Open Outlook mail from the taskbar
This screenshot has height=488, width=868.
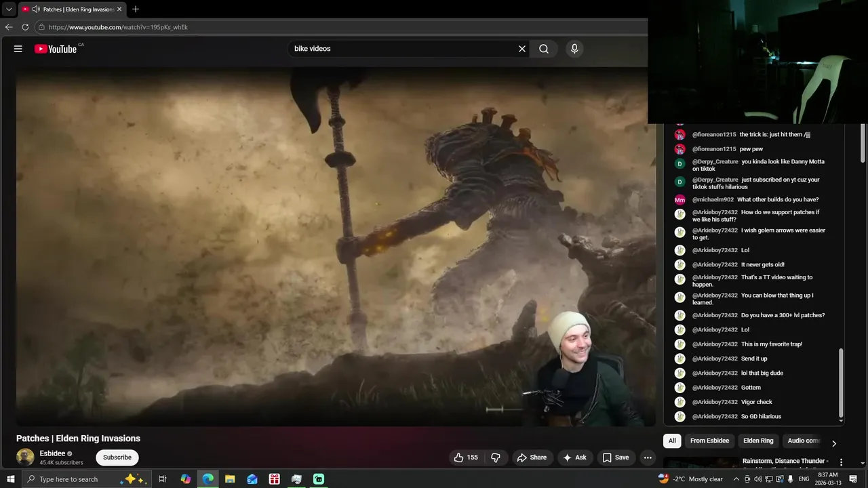coord(252,479)
